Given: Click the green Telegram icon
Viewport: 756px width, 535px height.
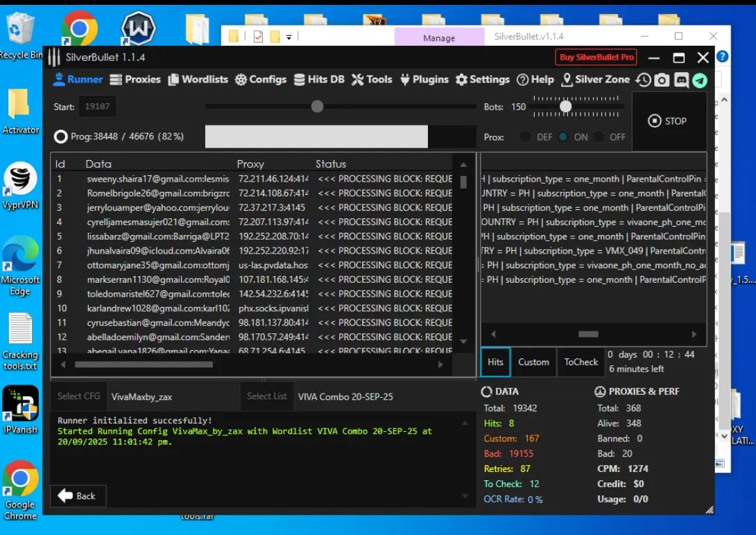Looking at the screenshot, I should [x=700, y=80].
